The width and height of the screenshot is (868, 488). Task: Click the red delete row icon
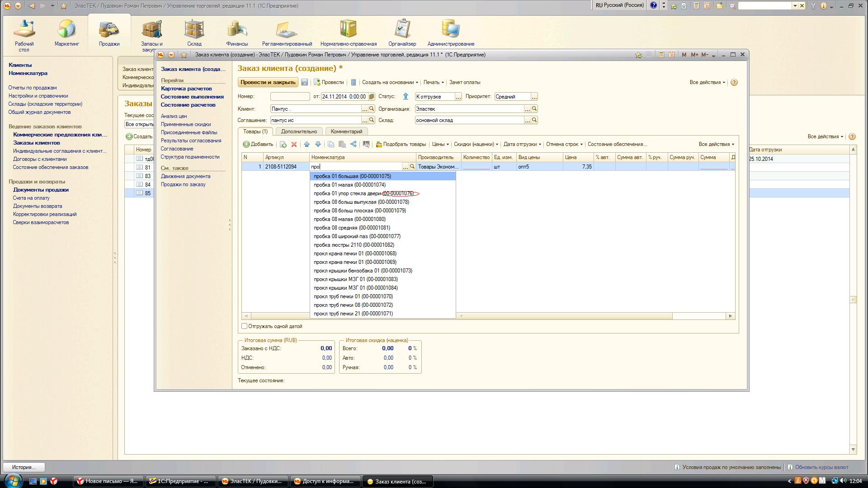point(294,144)
